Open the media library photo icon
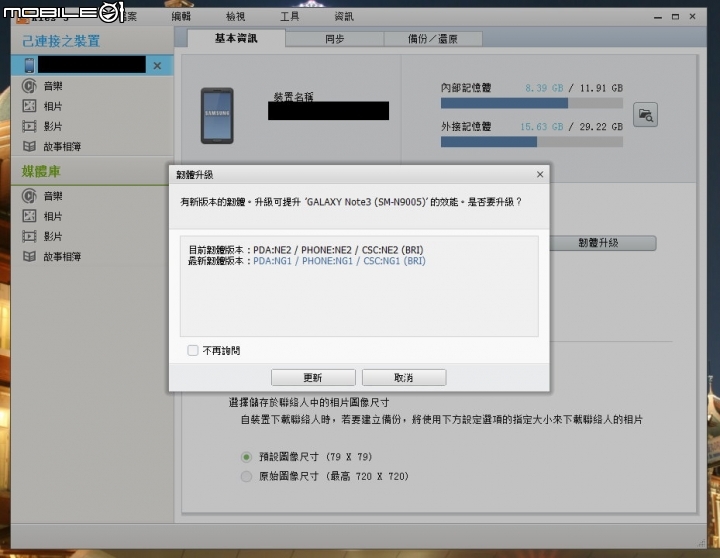720x558 pixels. coord(29,216)
